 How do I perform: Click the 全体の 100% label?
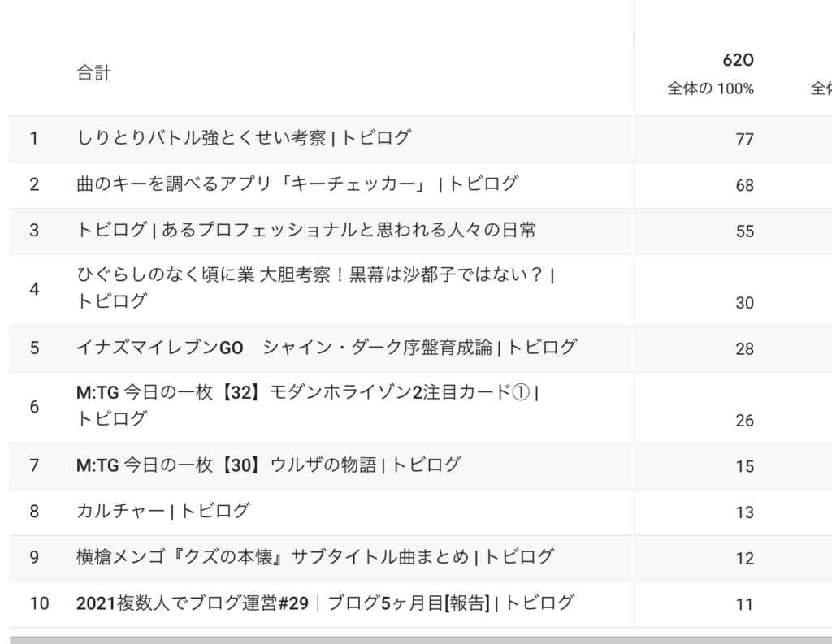click(710, 89)
